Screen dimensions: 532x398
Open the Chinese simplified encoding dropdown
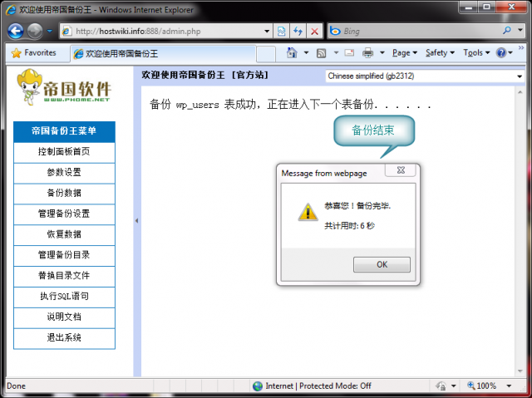pyautogui.click(x=425, y=76)
